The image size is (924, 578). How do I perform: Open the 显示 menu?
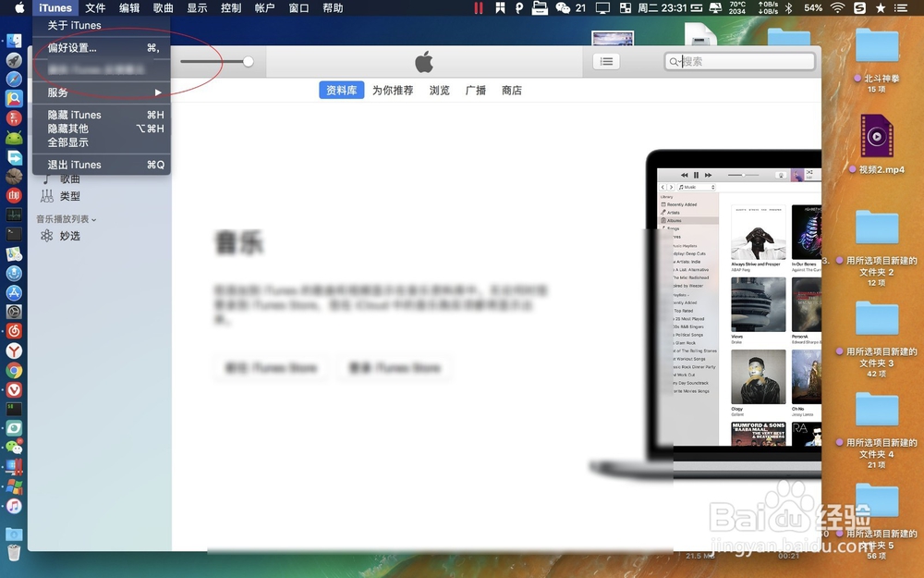(198, 7)
